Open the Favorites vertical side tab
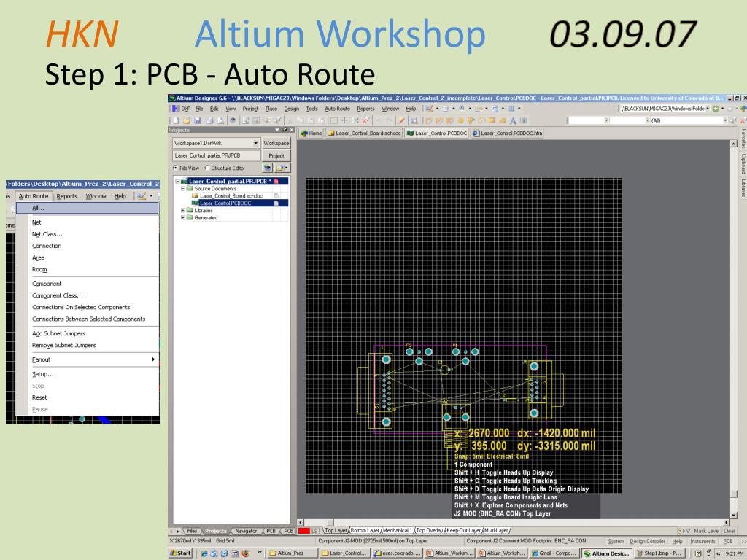This screenshot has width=747, height=560. point(743,139)
